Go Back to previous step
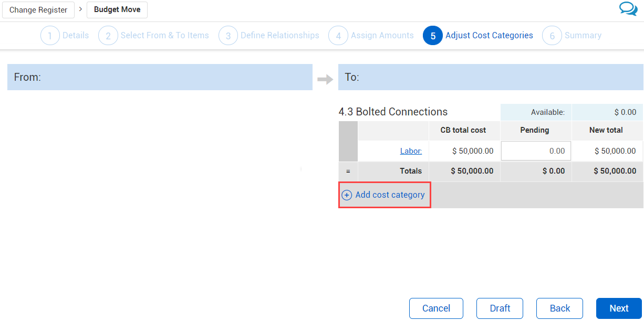 click(560, 308)
